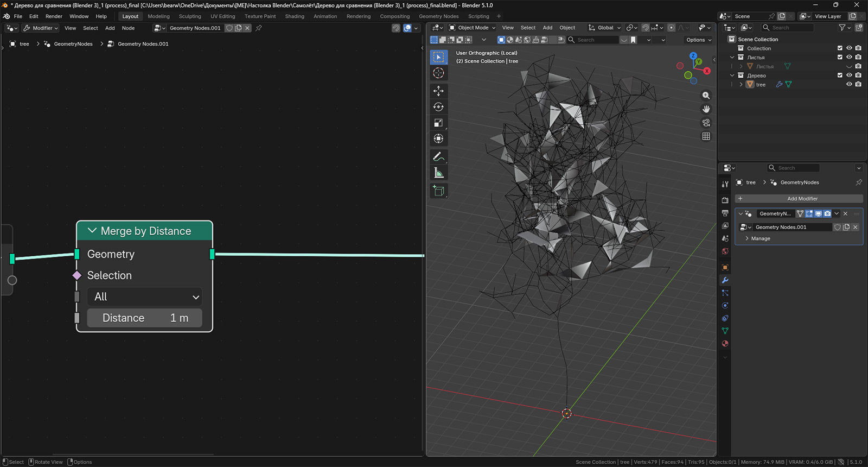Click the zoom magnifier viewport icon
868x467 pixels.
click(706, 96)
